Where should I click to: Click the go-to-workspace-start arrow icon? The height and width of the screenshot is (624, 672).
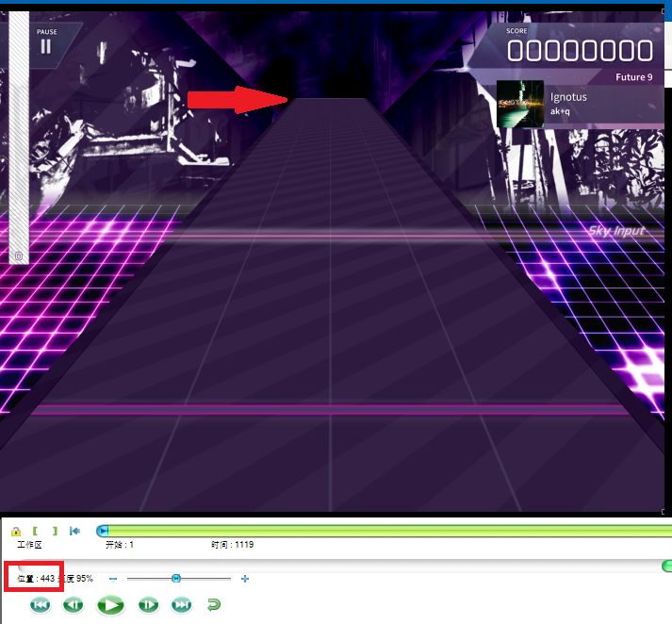tap(74, 532)
